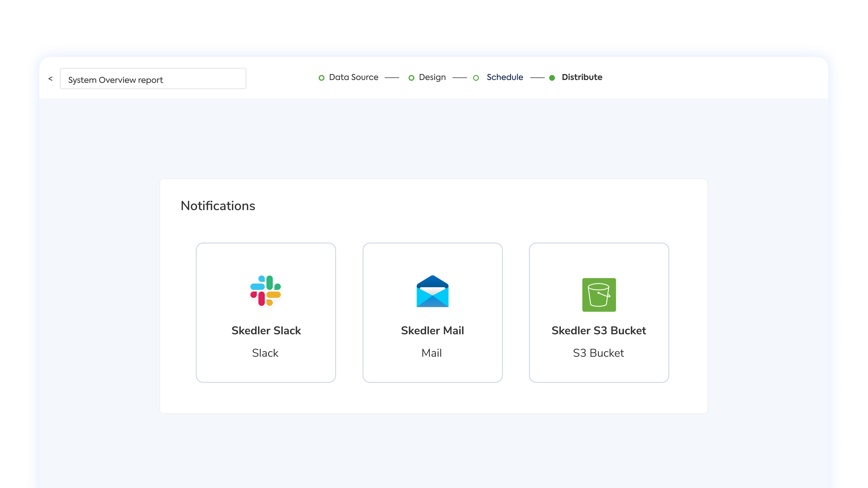This screenshot has width=868, height=488.
Task: Click the Mail envelope icon
Action: [x=432, y=291]
